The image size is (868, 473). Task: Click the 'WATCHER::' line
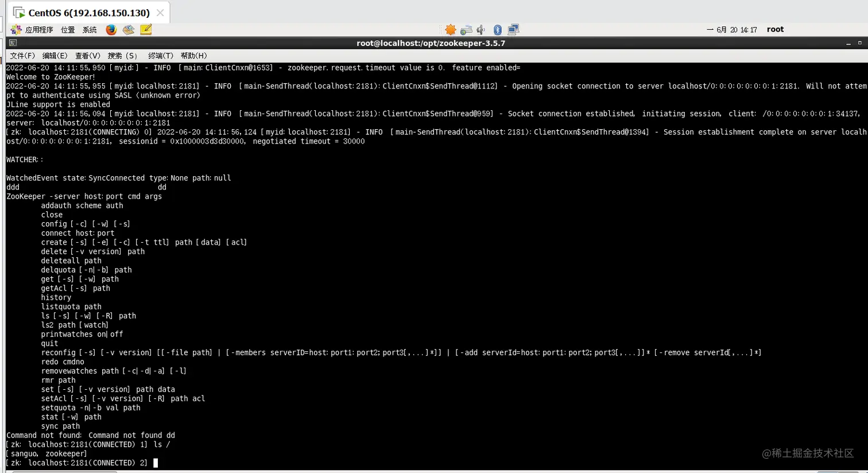pyautogui.click(x=25, y=160)
